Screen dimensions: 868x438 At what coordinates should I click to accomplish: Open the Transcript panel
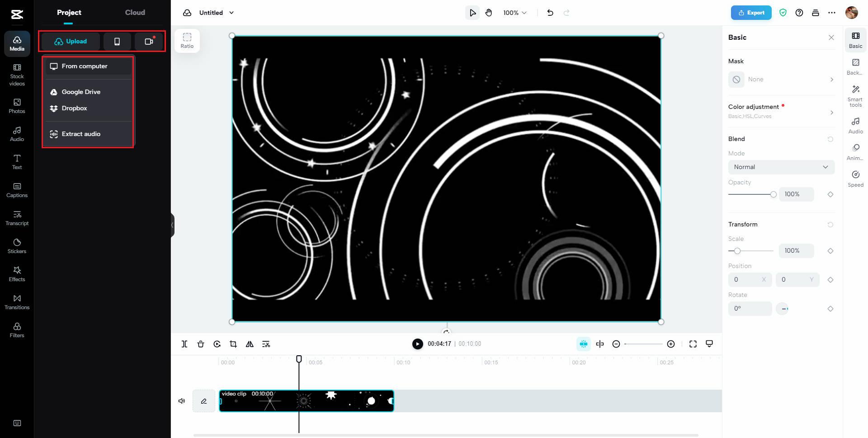(17, 218)
